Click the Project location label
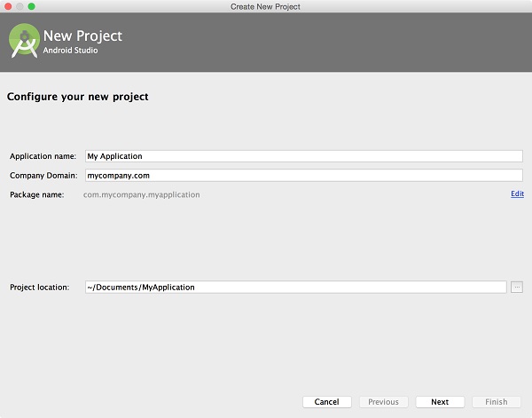 (40, 288)
